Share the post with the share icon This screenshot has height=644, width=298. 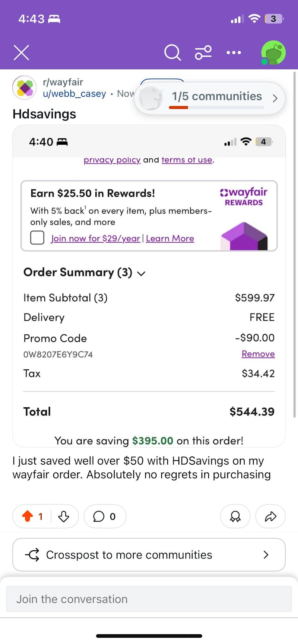pos(270,516)
